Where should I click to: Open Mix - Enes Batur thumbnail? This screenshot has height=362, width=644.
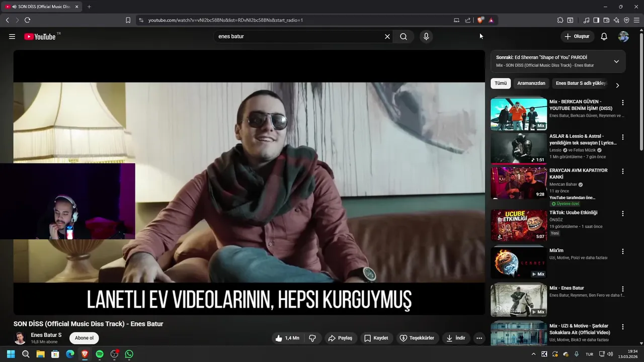pyautogui.click(x=519, y=301)
